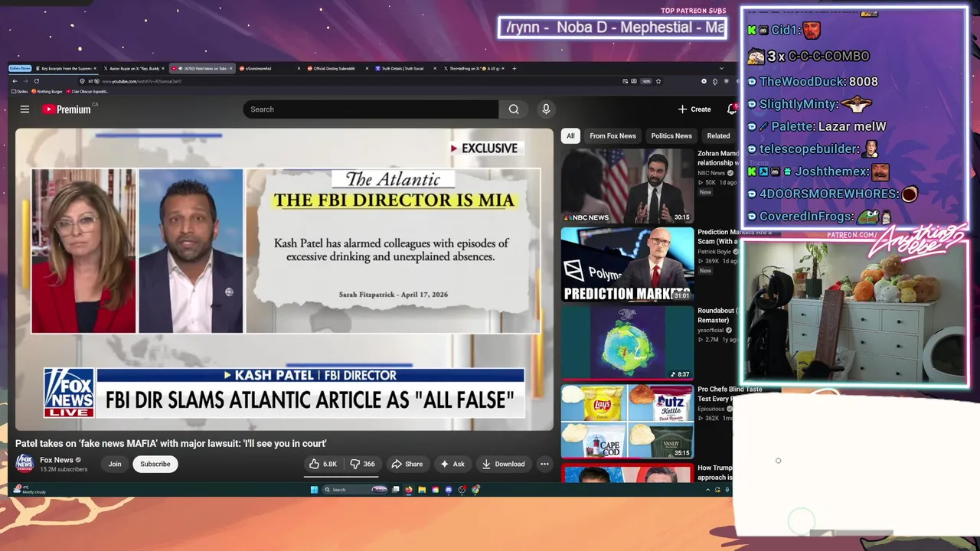Click the magnifier search button in YouTube
980x551 pixels.
pos(514,109)
